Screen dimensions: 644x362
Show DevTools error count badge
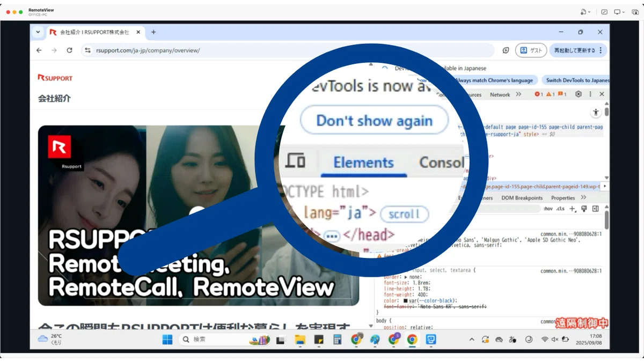[538, 94]
